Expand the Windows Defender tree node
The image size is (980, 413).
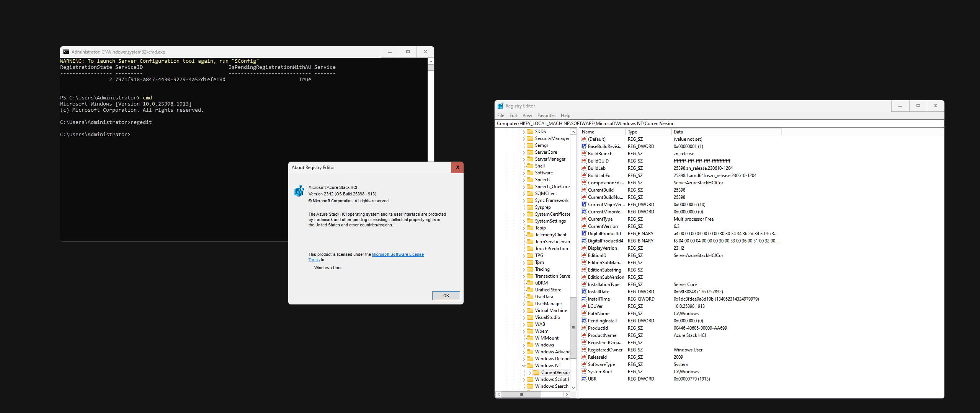(x=524, y=359)
